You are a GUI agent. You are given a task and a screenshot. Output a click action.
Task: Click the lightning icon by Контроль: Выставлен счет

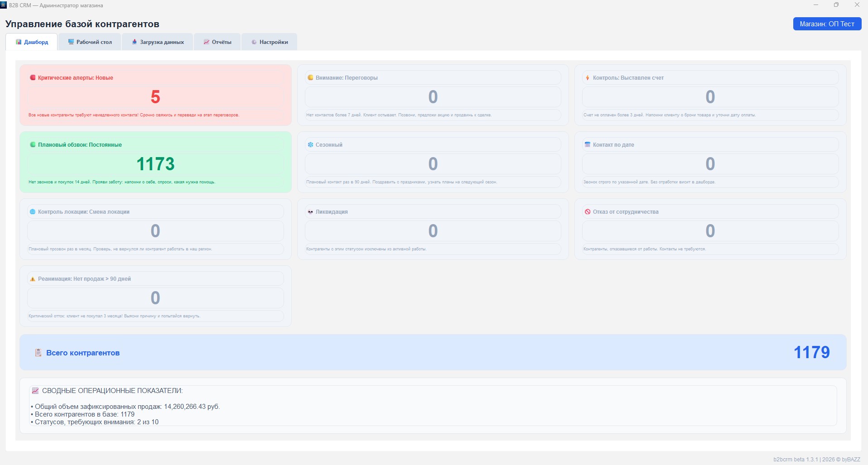click(x=588, y=77)
